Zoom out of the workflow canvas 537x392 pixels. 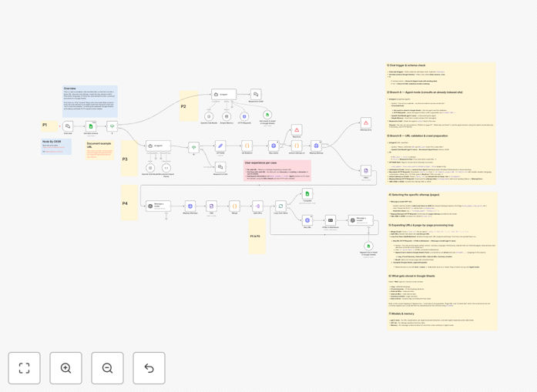click(107, 368)
